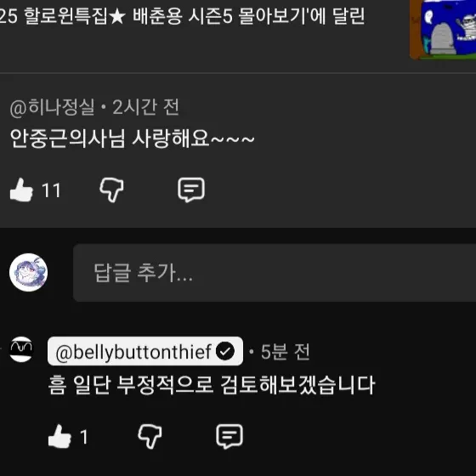Open the reply icon under @히나정실's comment

pyautogui.click(x=191, y=190)
